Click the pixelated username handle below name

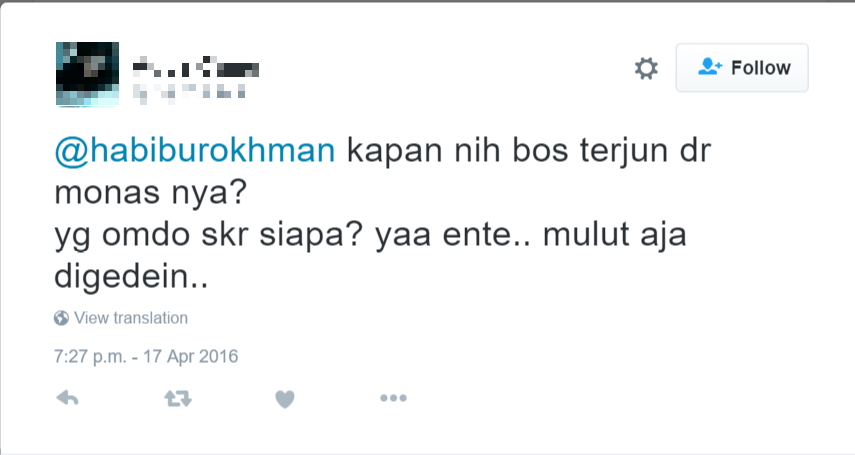(x=189, y=92)
